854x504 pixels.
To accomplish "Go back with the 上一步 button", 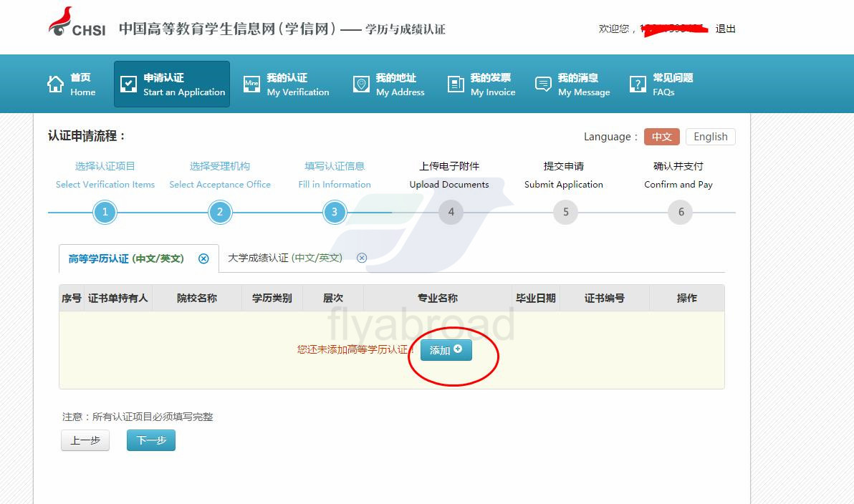I will coord(85,440).
